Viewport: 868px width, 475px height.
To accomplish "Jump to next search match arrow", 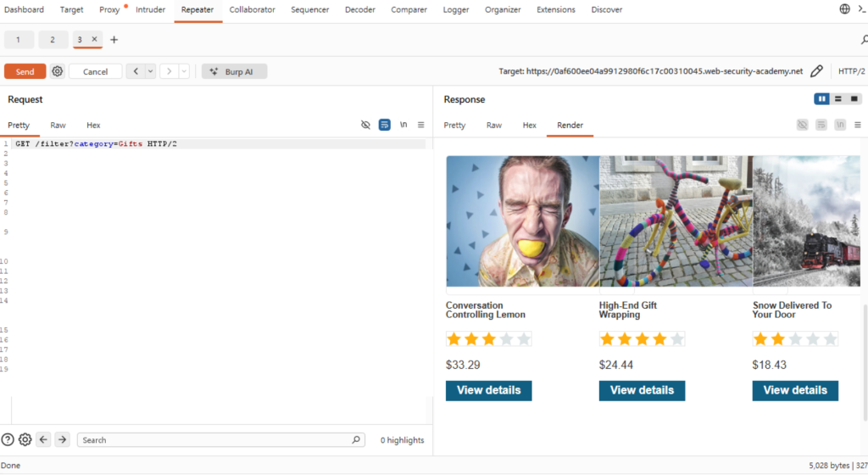I will pos(62,439).
